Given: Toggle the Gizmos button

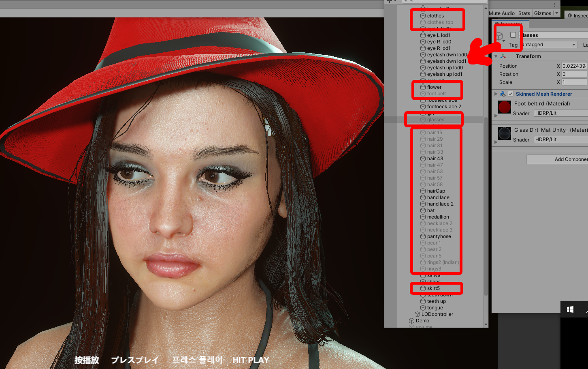Looking at the screenshot, I should 543,13.
